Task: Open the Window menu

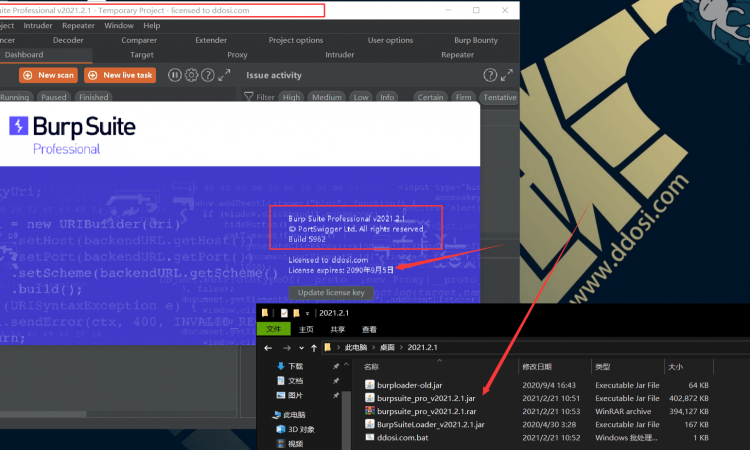Action: click(119, 25)
